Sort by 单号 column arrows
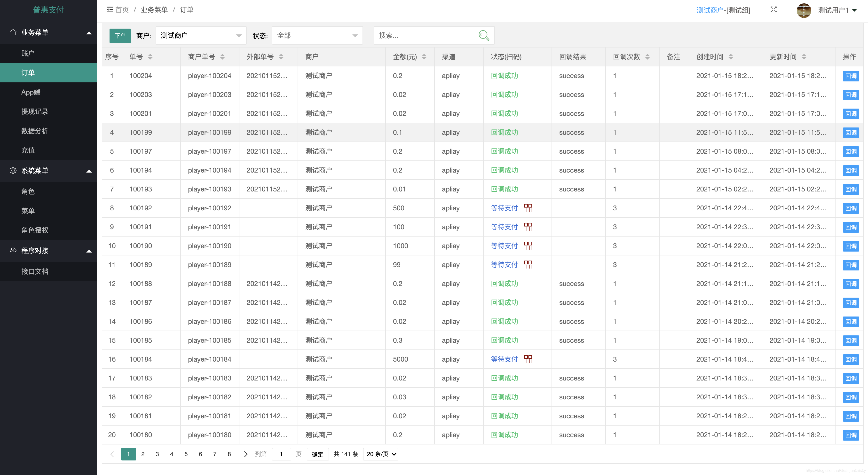 point(150,57)
